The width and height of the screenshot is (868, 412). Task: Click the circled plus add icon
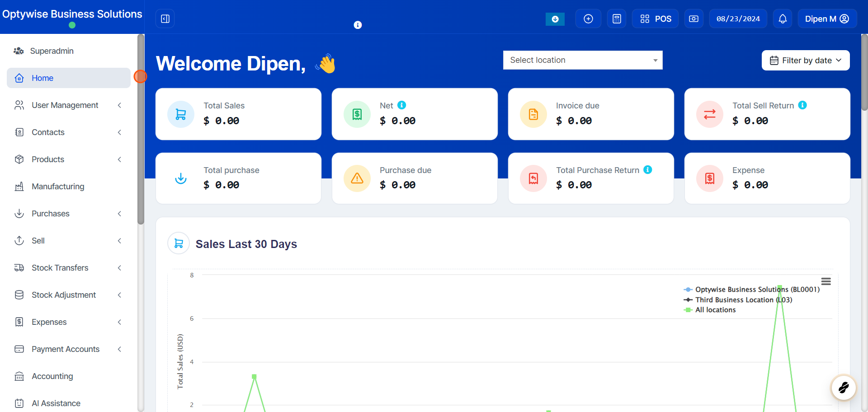pyautogui.click(x=588, y=19)
